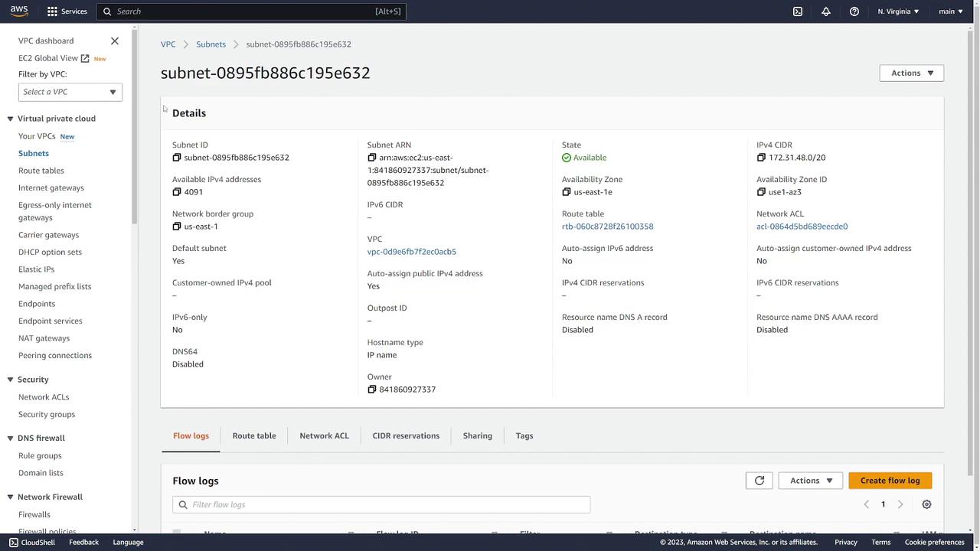Open VPC vpc-0d9e6fb7f2ec0acb5 link
The image size is (980, 551).
pos(411,252)
